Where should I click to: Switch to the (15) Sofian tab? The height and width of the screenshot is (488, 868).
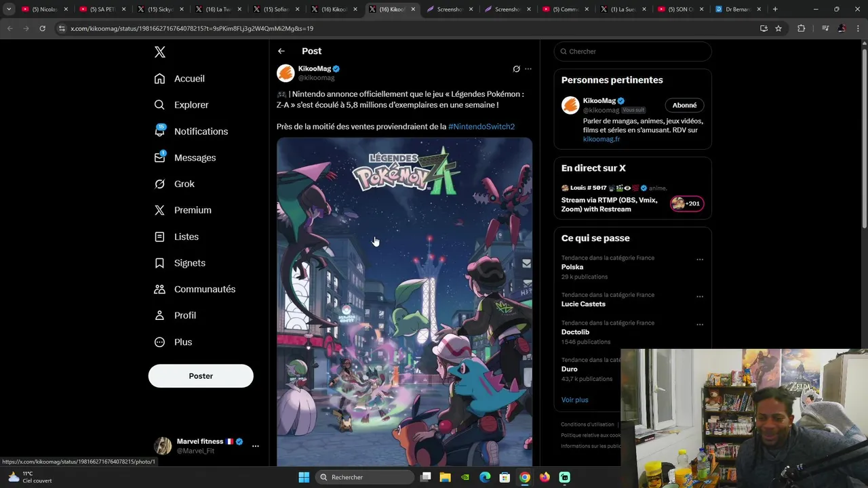tap(277, 9)
